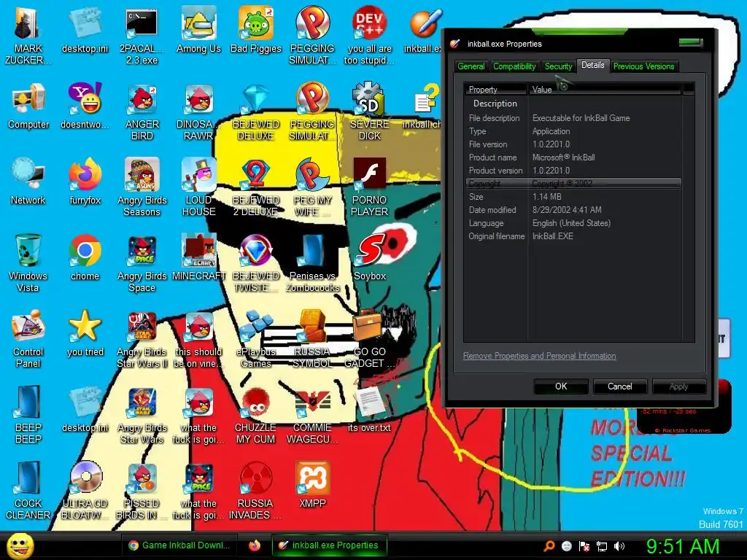Open the Compatibility tab

pos(514,66)
